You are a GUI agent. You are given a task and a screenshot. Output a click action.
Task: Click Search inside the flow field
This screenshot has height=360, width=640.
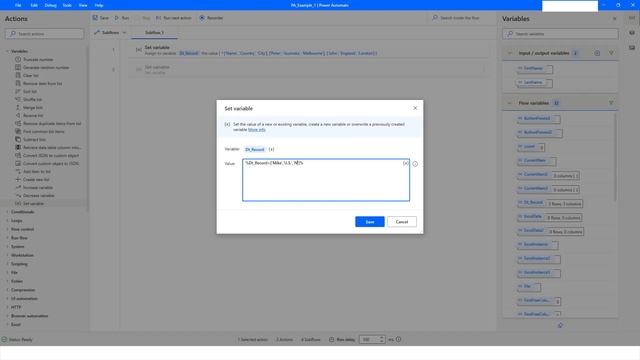460,18
